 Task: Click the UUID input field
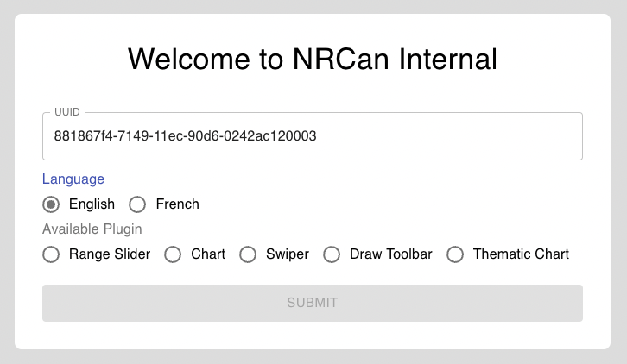point(313,136)
